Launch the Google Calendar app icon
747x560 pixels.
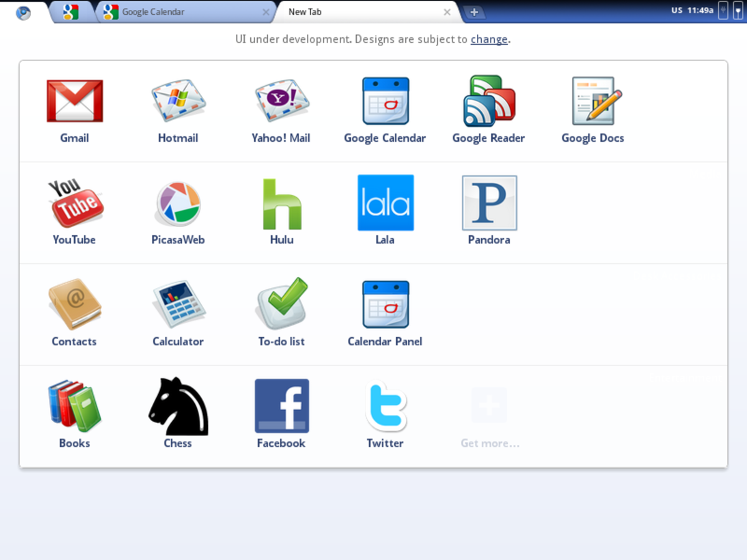[386, 101]
